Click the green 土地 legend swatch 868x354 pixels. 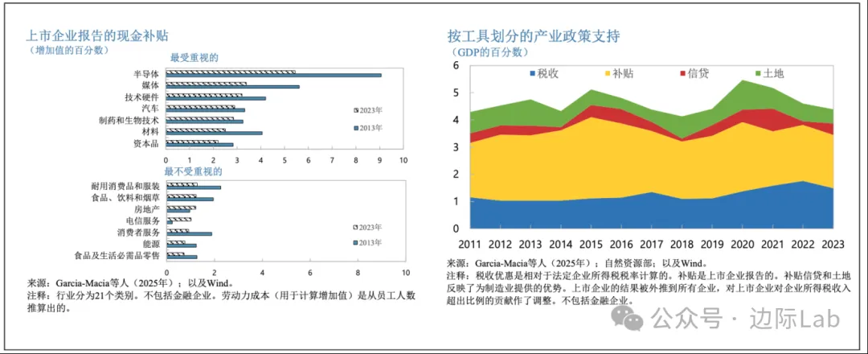coord(759,73)
